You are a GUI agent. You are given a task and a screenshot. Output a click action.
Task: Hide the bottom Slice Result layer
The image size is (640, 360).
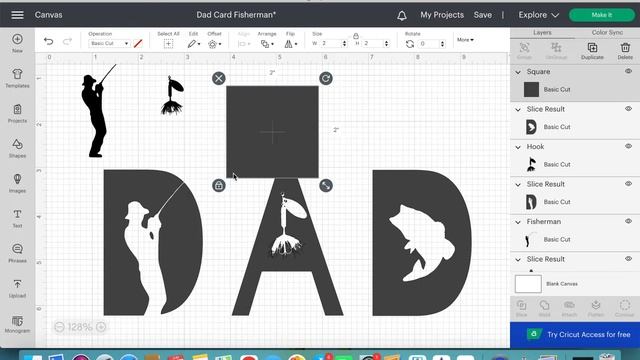pyautogui.click(x=628, y=259)
